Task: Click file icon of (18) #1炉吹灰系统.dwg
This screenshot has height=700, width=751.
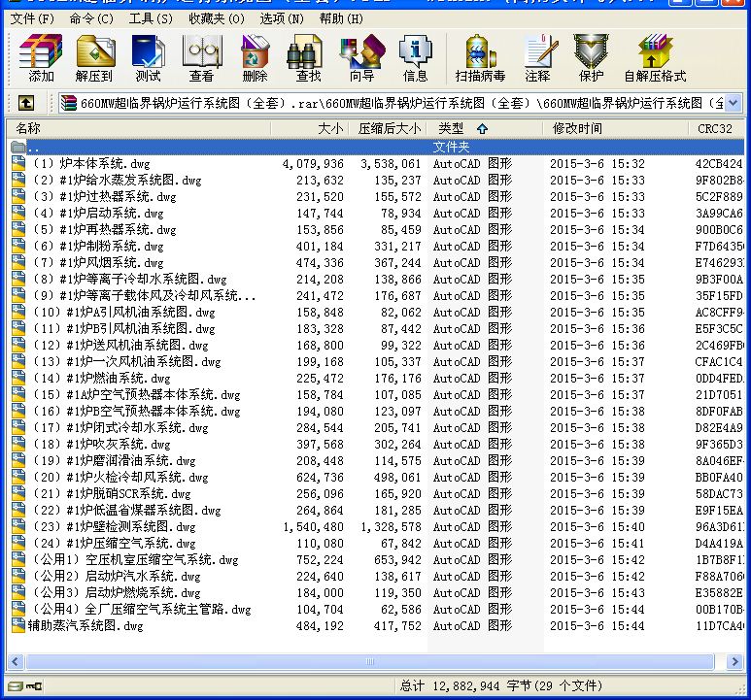Action: point(18,444)
